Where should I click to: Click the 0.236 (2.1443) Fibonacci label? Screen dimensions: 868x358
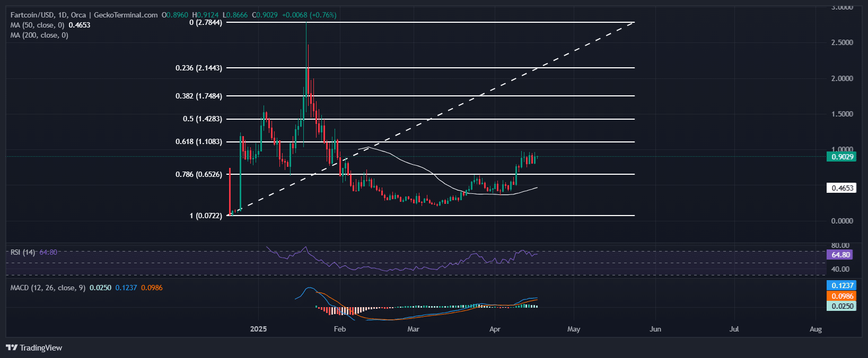(199, 68)
